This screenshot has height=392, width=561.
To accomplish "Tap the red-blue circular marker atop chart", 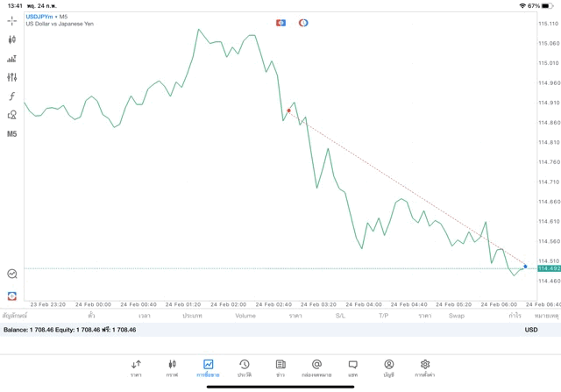I will coord(303,23).
